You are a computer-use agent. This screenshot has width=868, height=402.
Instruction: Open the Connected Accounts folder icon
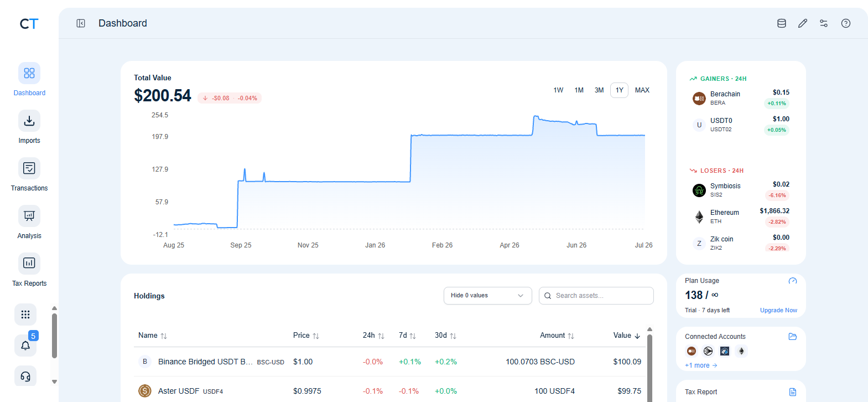tap(793, 337)
